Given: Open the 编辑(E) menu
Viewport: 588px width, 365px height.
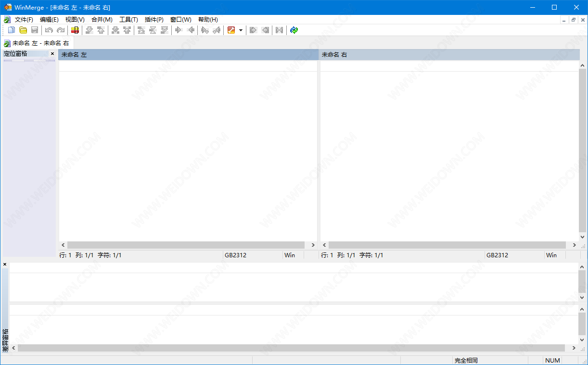Looking at the screenshot, I should [x=49, y=20].
